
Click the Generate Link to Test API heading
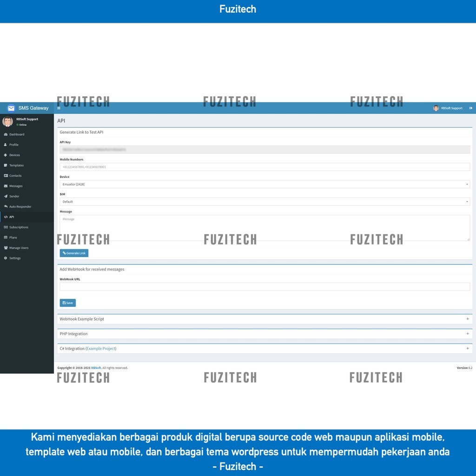point(81,132)
